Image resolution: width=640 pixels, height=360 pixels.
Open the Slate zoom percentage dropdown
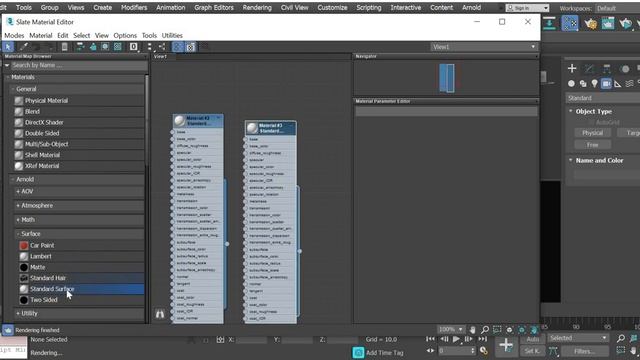pyautogui.click(x=451, y=329)
